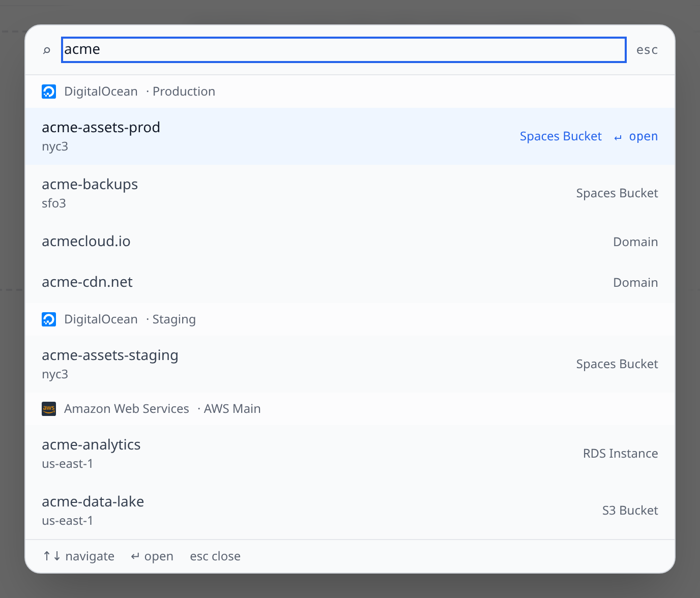Focus the search field containing acme
The image size is (700, 598).
tap(343, 50)
